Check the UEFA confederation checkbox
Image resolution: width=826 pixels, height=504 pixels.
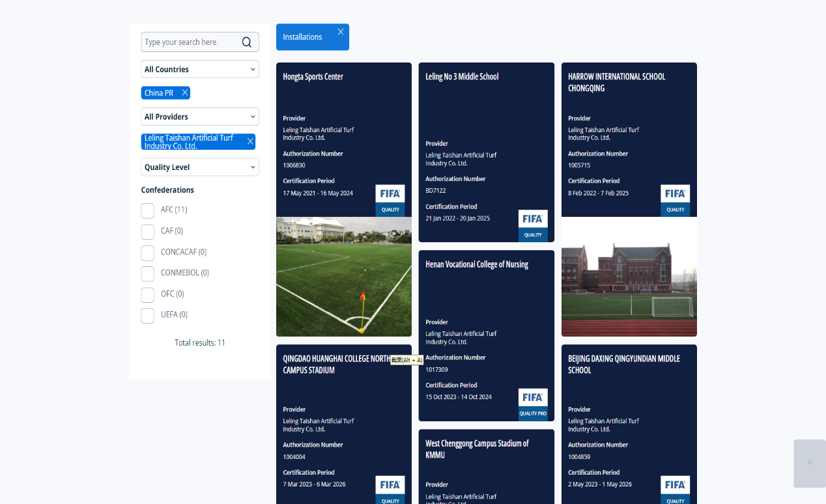[148, 315]
